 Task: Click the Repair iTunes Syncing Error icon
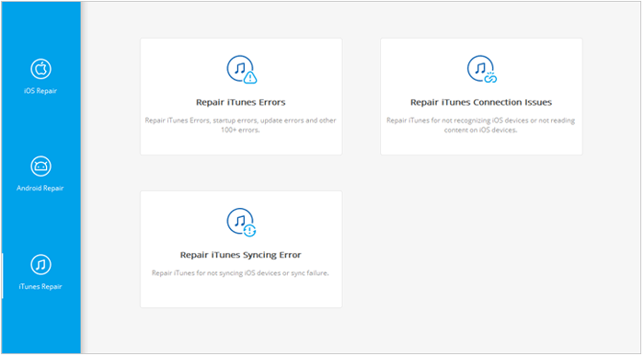[241, 222]
